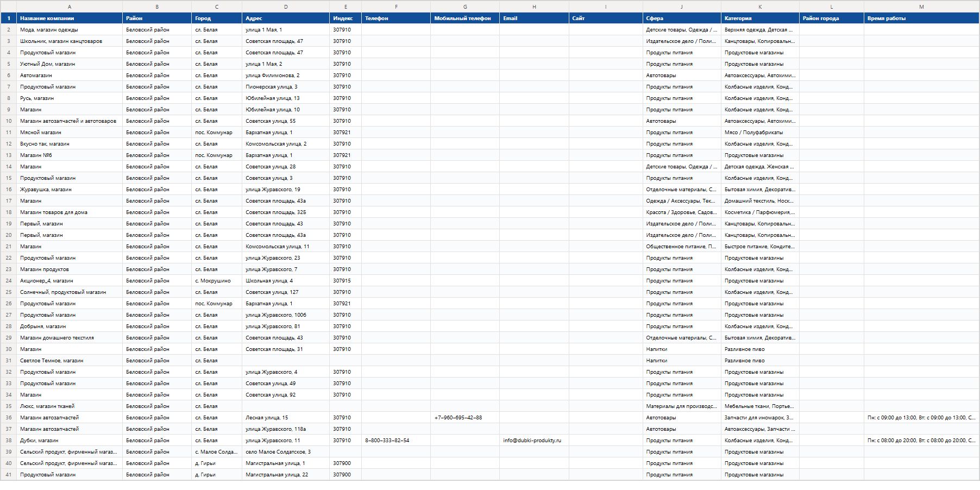Click the 'Время работы' header cell
Image resolution: width=980 pixels, height=490 pixels.
(x=921, y=18)
